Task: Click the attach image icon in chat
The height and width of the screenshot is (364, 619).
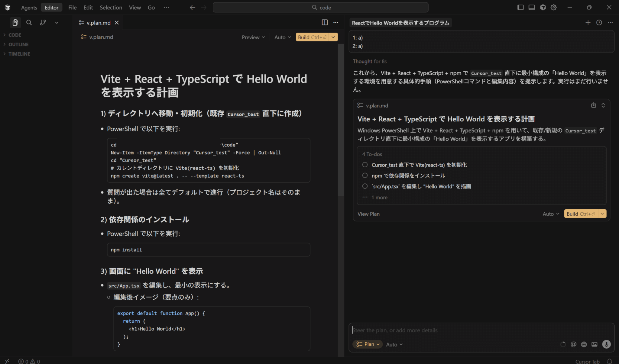Action: (x=594, y=344)
